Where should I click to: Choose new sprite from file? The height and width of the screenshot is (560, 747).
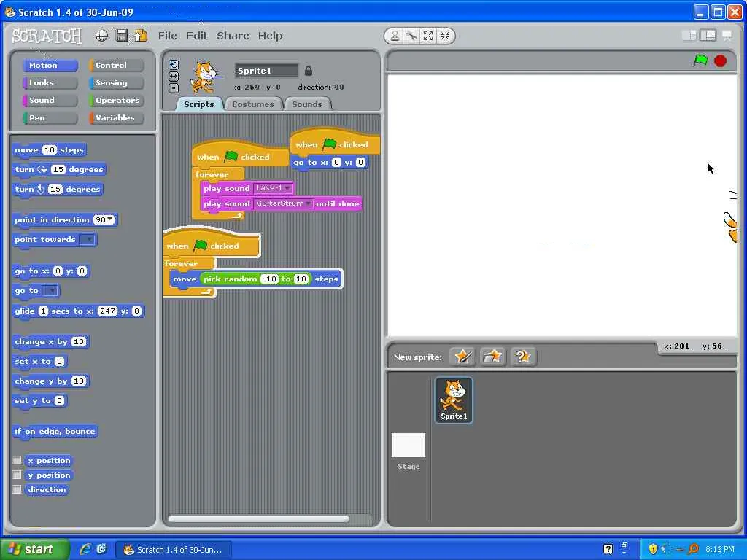492,356
